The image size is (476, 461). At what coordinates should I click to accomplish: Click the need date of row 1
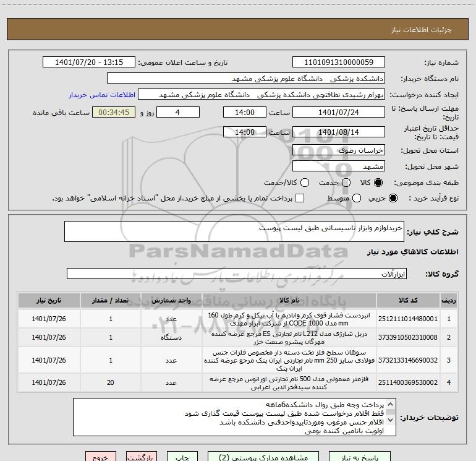49,319
